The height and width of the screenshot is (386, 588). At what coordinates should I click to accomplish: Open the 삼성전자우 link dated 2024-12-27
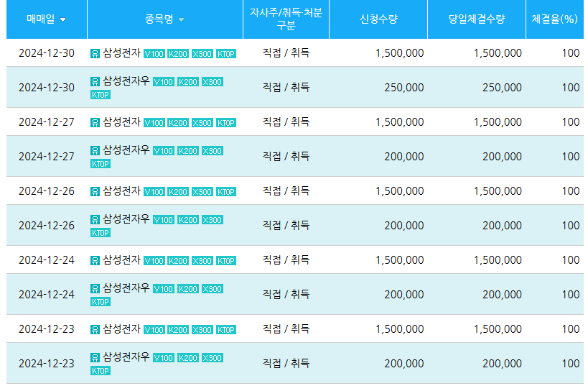(x=126, y=150)
